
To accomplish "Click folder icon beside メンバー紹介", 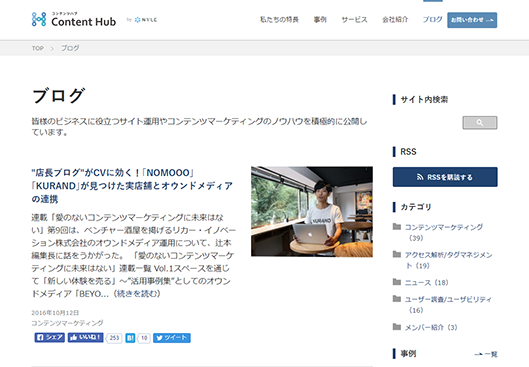I will [x=397, y=327].
